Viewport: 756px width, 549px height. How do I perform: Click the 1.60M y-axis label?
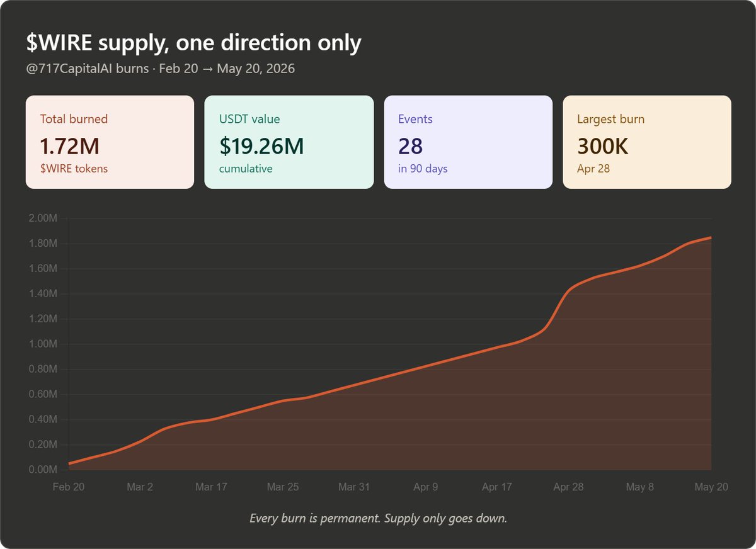[43, 269]
